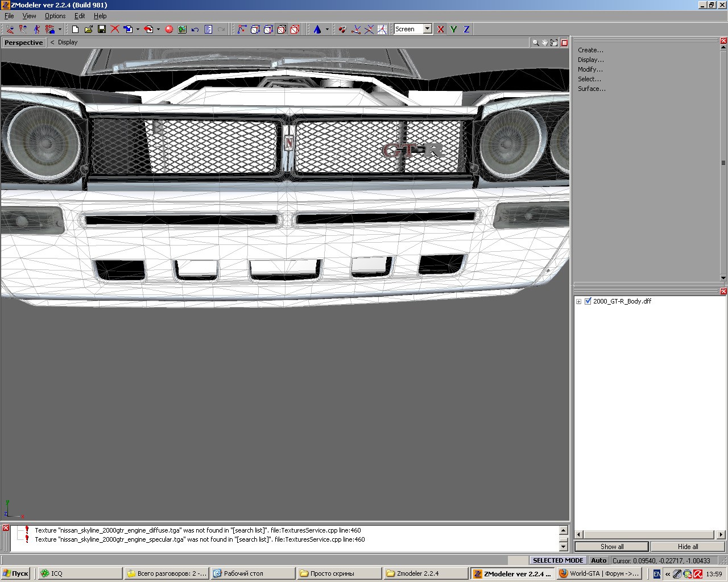Open the Surface... command group

pyautogui.click(x=592, y=89)
